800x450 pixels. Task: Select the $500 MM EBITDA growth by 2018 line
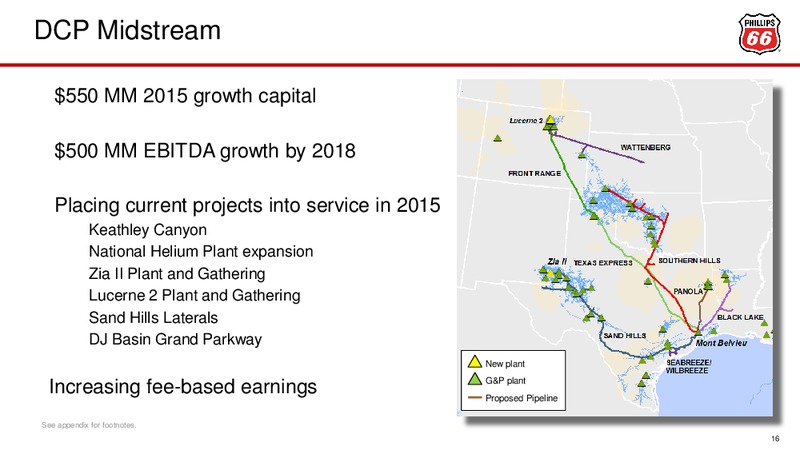pyautogui.click(x=205, y=151)
